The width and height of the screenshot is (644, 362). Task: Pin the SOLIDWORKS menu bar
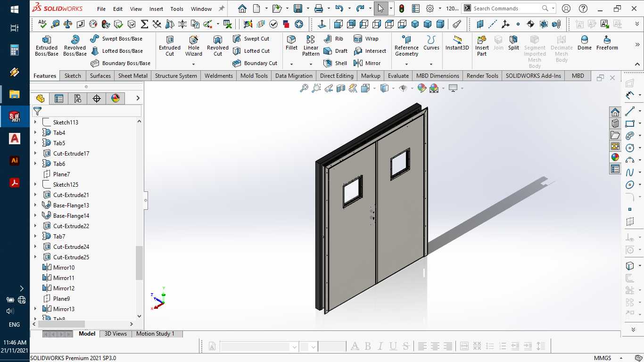tap(222, 8)
